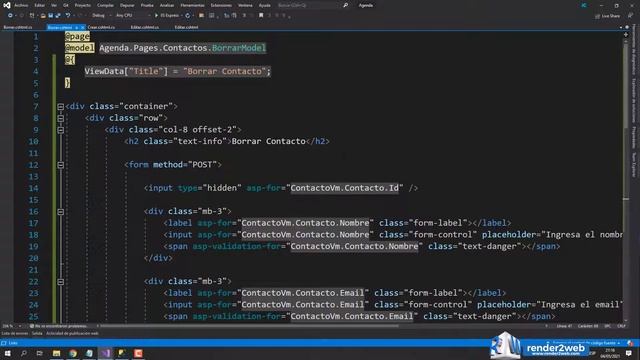Open the notifications center icon in taskbar
640x360 pixels.
coord(629,353)
